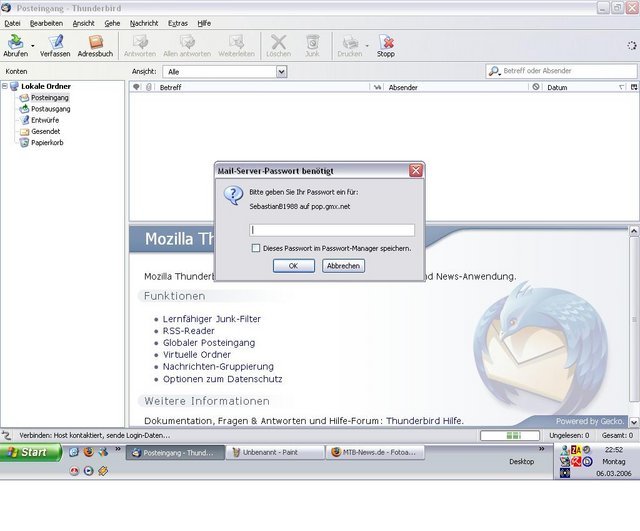Select the Posteingang folder
This screenshot has width=640, height=531.
[x=49, y=98]
